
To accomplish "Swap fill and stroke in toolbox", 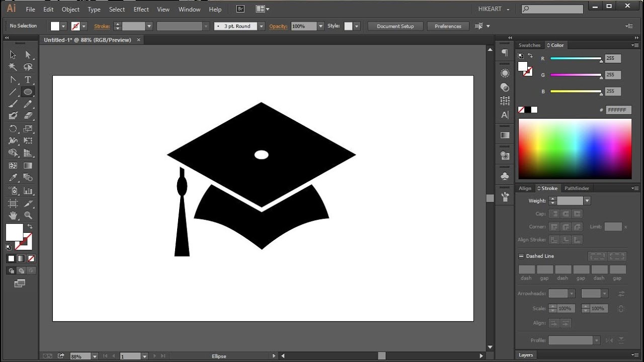I will pos(30,227).
